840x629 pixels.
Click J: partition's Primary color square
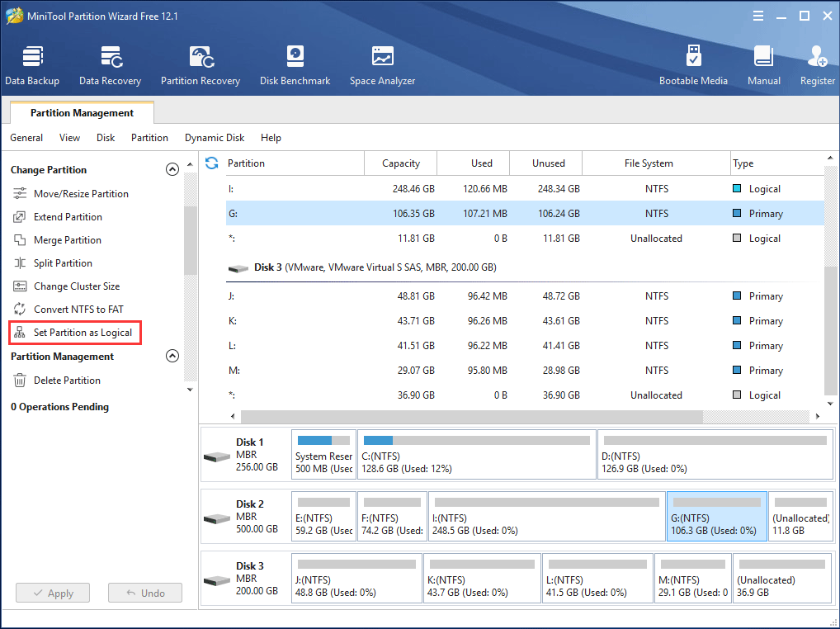pyautogui.click(x=737, y=296)
